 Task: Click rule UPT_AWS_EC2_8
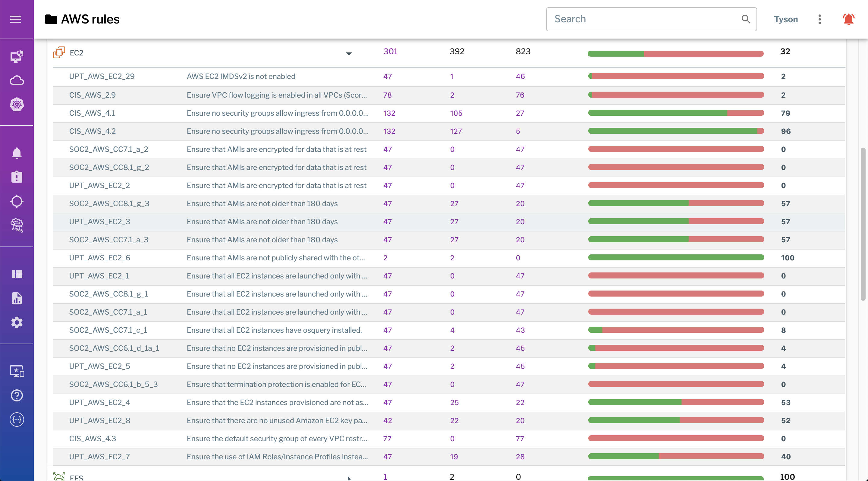pos(99,421)
